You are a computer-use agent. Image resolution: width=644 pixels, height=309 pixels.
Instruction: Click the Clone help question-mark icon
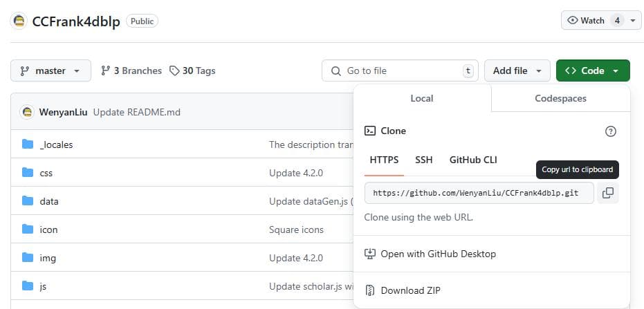click(x=611, y=131)
